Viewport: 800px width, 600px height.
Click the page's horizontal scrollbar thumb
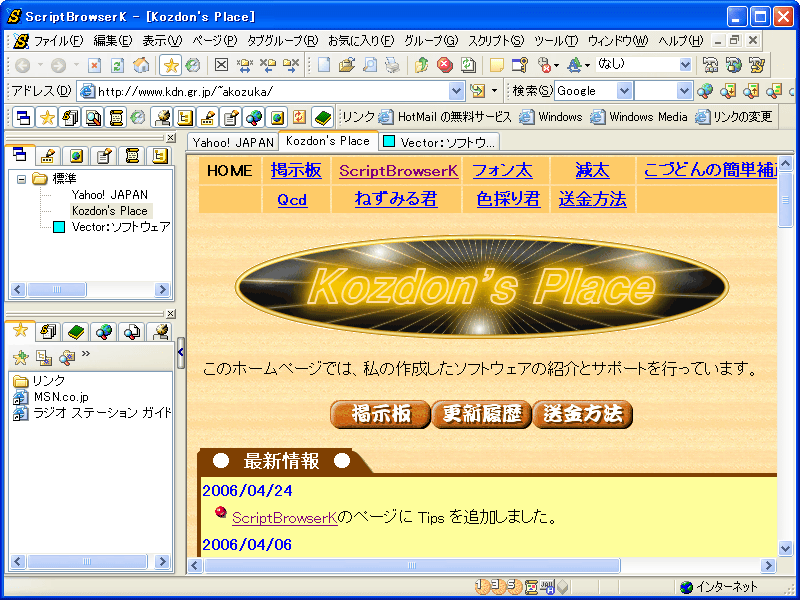pyautogui.click(x=410, y=565)
